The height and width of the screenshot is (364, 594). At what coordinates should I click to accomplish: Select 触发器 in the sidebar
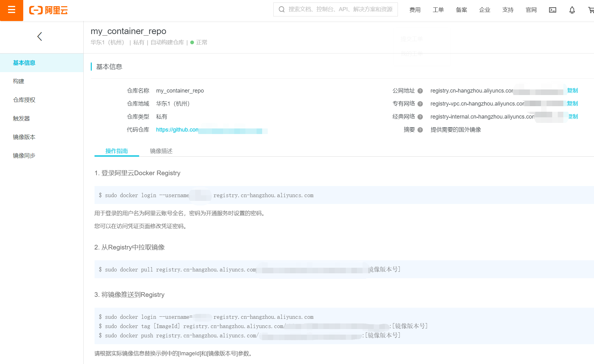(x=42, y=118)
